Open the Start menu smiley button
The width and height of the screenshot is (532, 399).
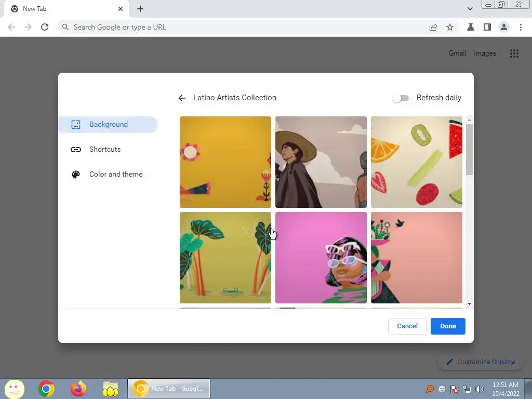pyautogui.click(x=15, y=389)
